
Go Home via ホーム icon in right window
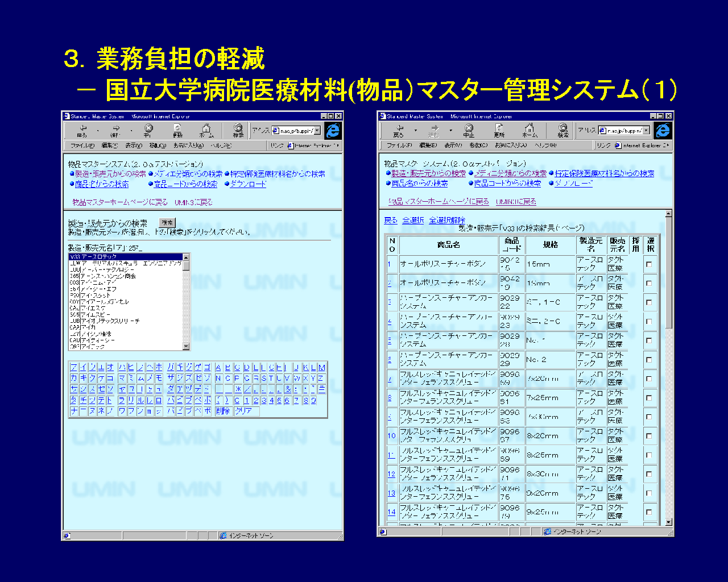[x=530, y=130]
